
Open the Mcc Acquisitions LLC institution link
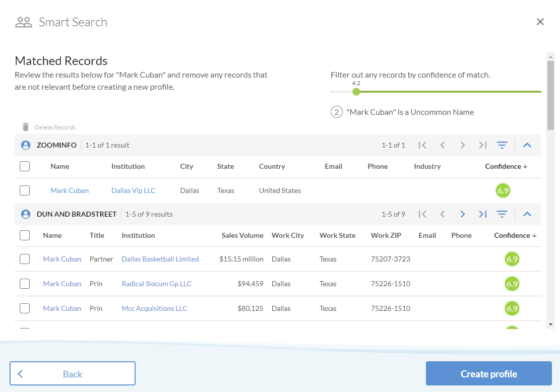154,308
